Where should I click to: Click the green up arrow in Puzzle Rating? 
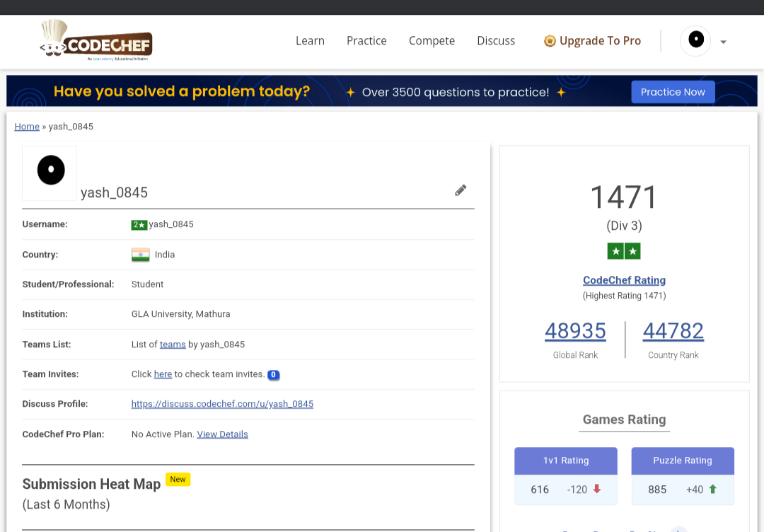pyautogui.click(x=712, y=489)
